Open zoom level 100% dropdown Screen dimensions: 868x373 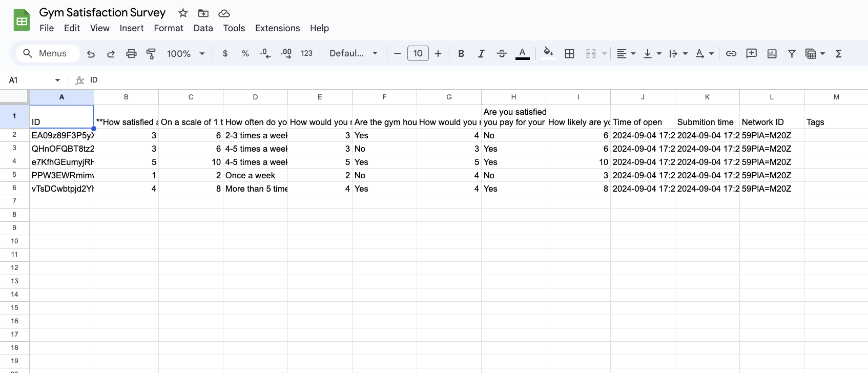point(186,53)
